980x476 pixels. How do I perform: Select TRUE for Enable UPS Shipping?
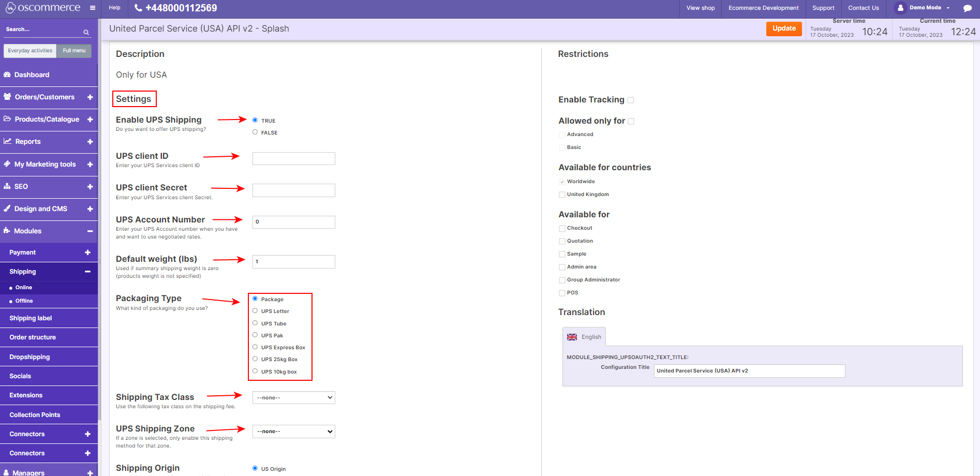coord(255,120)
